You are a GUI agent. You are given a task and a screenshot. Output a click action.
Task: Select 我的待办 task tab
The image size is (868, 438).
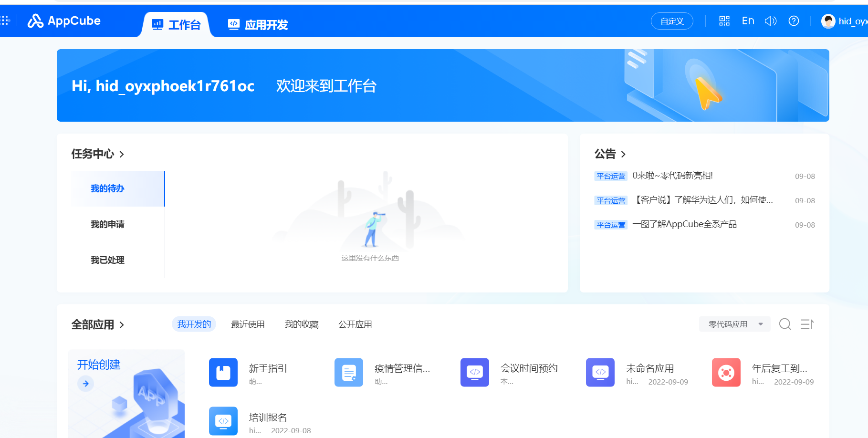pyautogui.click(x=118, y=188)
